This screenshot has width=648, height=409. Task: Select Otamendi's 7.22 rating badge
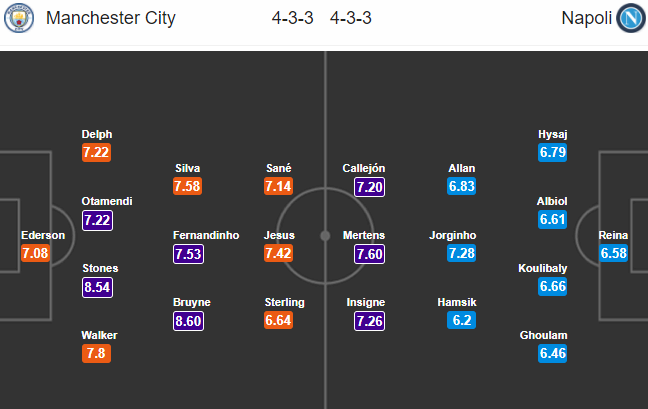tap(98, 220)
